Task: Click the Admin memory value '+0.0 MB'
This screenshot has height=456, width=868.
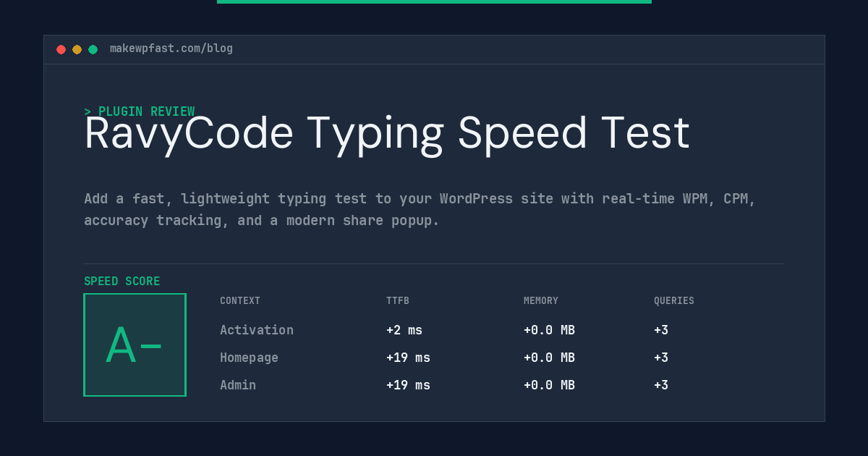Action: (x=549, y=385)
